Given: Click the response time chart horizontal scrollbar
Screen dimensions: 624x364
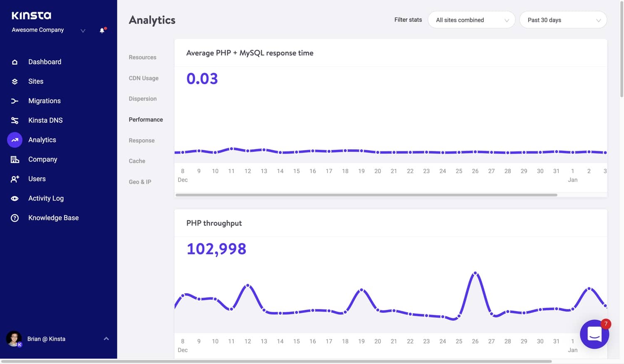Looking at the screenshot, I should click(366, 195).
